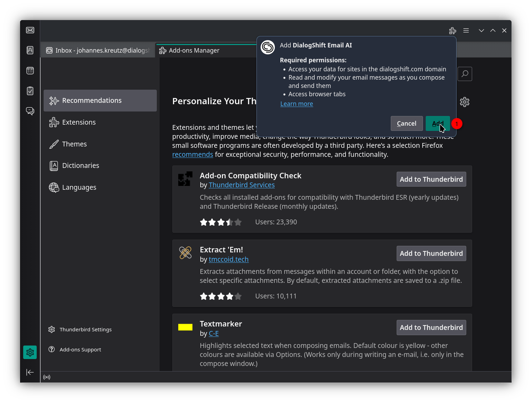
Task: Open the add-ons tools gear menu
Action: tap(465, 102)
